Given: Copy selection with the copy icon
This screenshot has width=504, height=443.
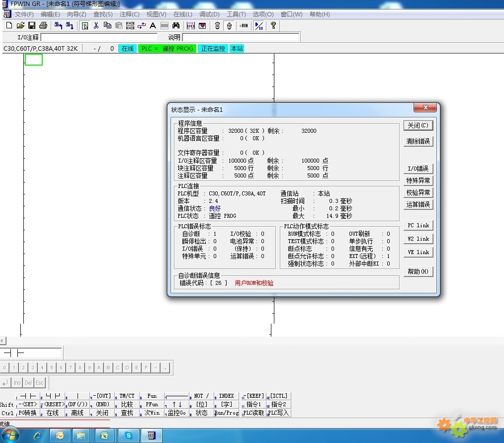Looking at the screenshot, I should point(107,26).
